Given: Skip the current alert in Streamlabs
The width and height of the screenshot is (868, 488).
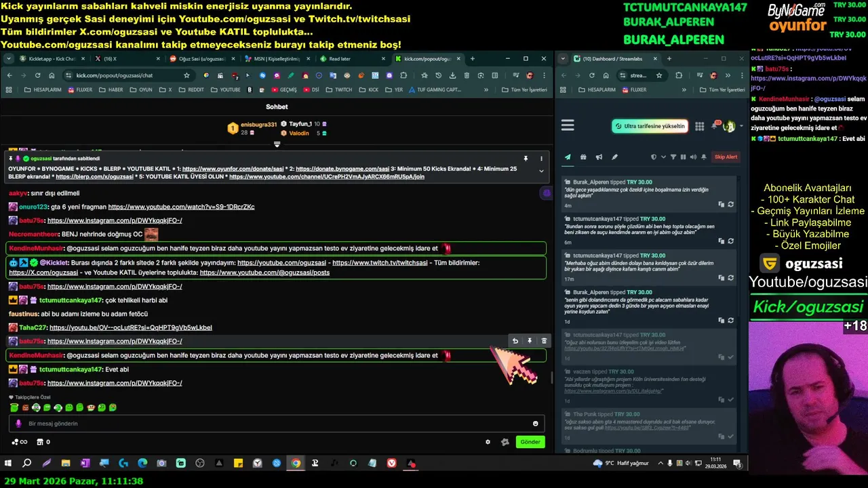Looking at the screenshot, I should coord(726,157).
